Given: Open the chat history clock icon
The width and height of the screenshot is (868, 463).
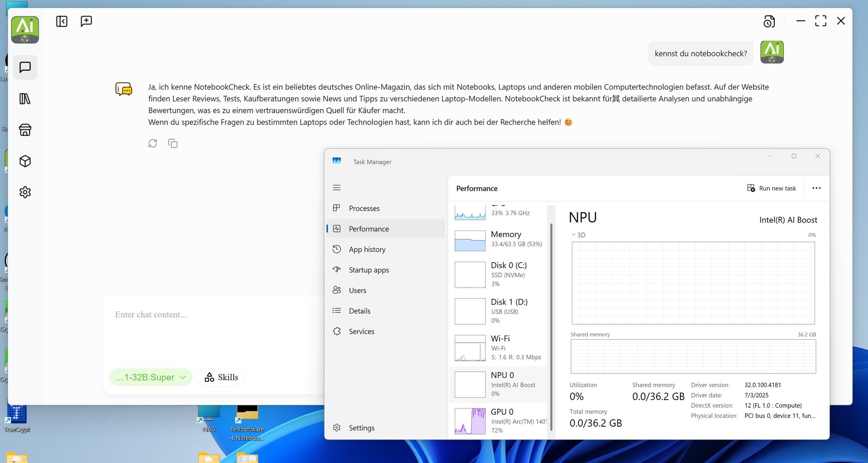Looking at the screenshot, I should tap(769, 21).
